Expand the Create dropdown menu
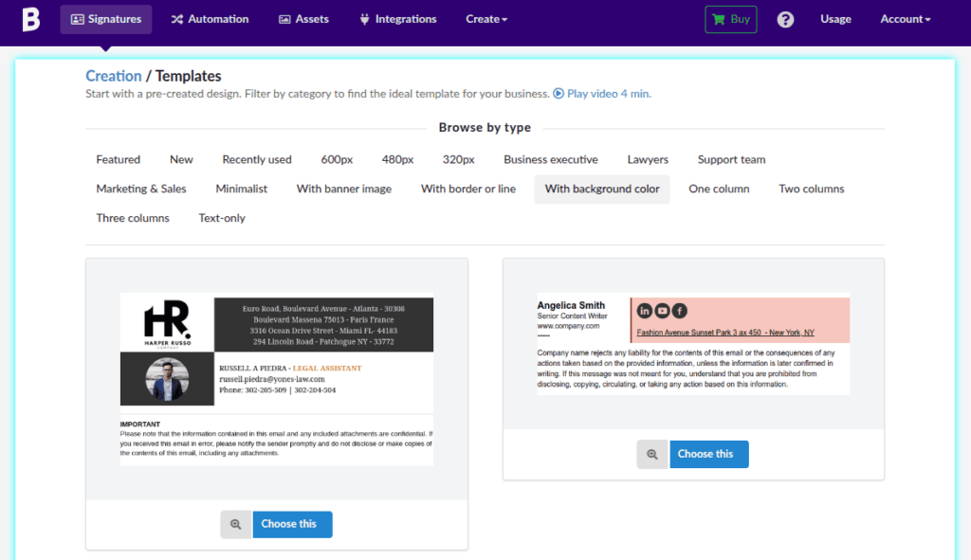The width and height of the screenshot is (971, 560). [486, 19]
